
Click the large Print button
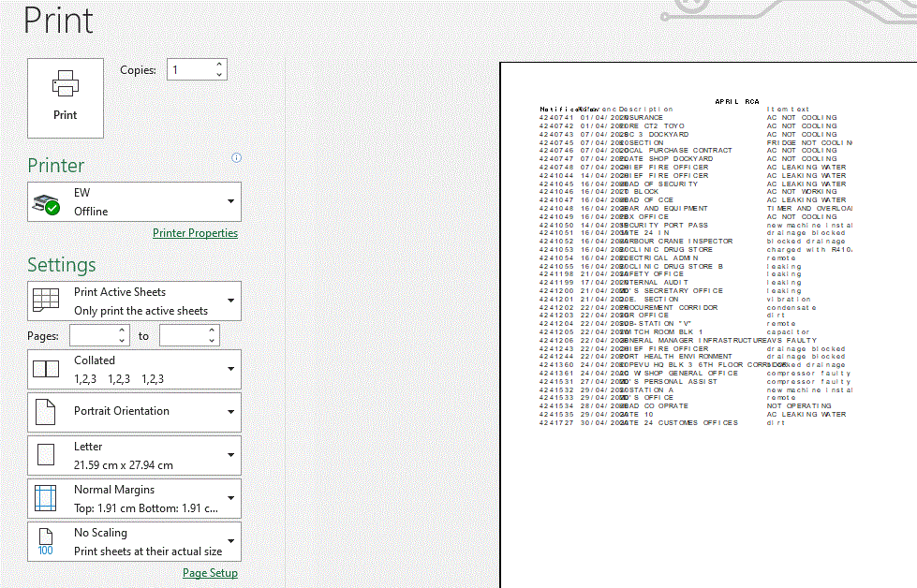point(65,98)
